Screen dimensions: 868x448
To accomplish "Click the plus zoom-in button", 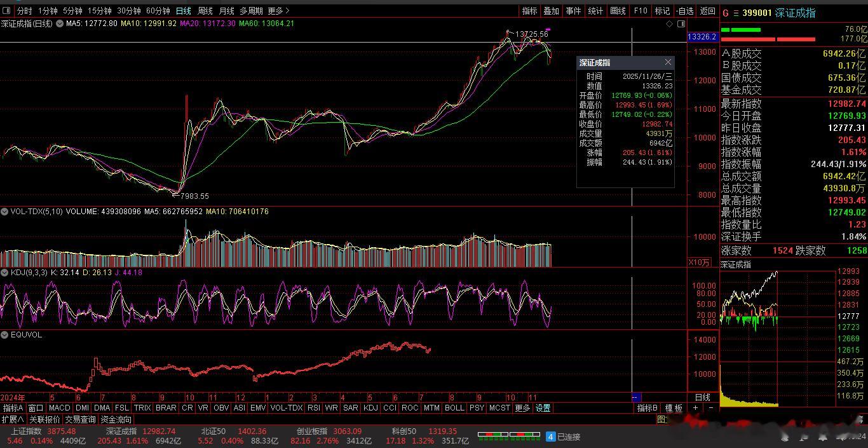I will click(x=695, y=408).
